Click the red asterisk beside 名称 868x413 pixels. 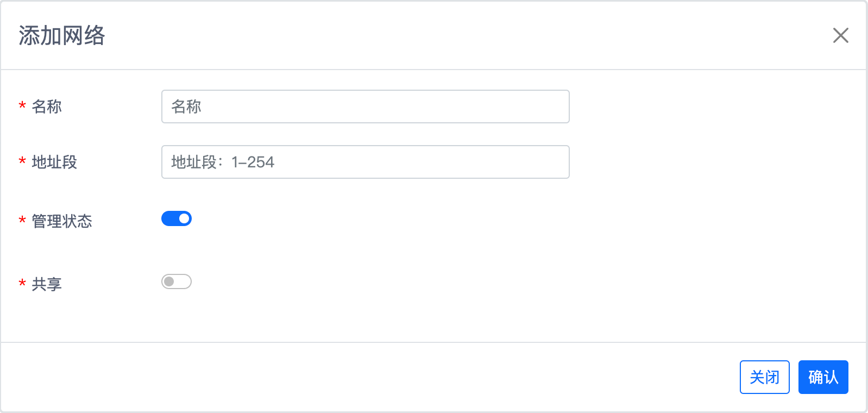click(x=22, y=106)
